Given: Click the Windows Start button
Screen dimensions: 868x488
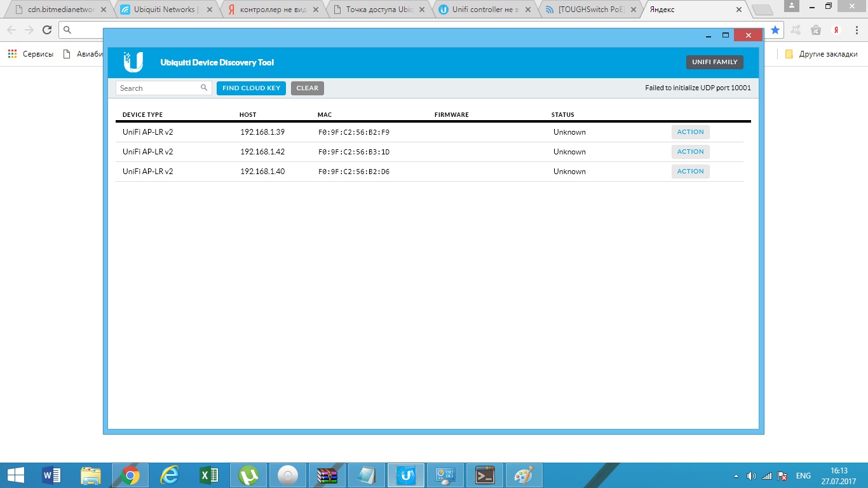Looking at the screenshot, I should (15, 475).
